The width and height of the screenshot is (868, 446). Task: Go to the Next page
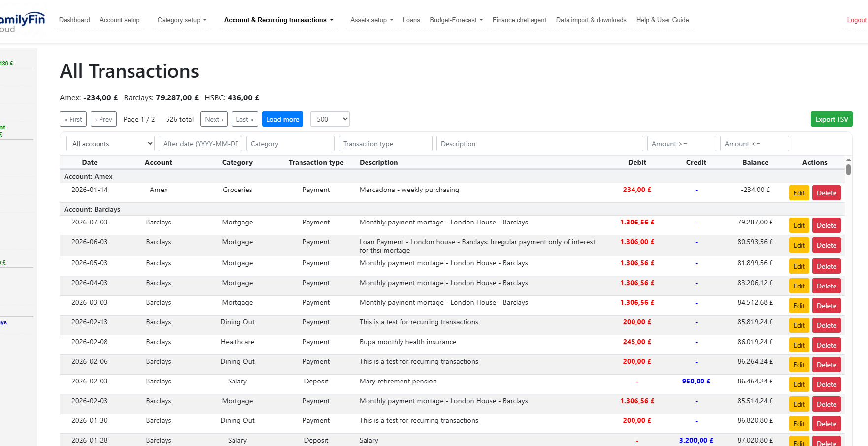214,119
